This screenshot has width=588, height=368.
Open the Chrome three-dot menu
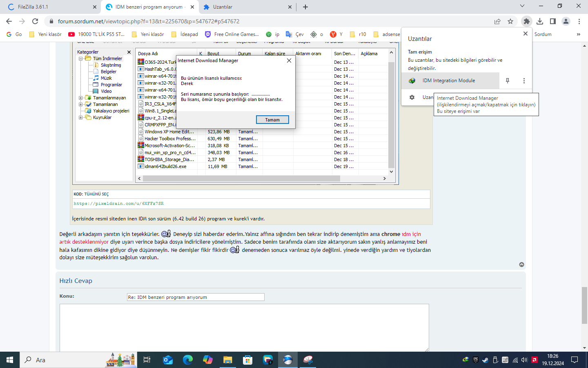point(579,21)
